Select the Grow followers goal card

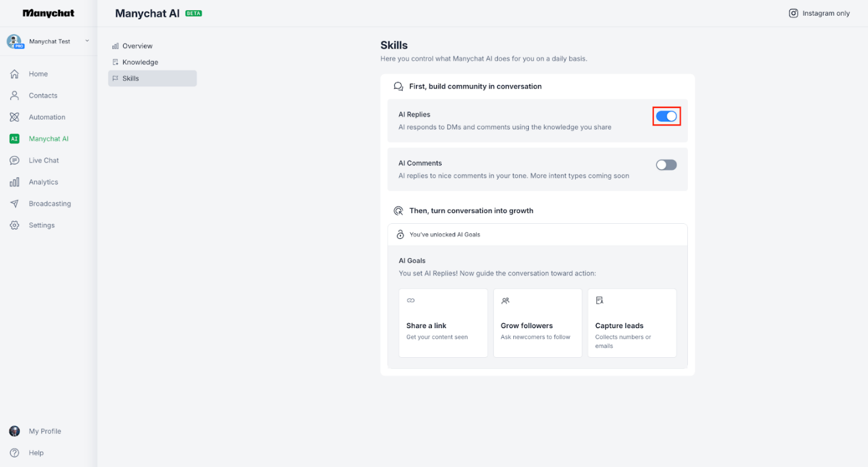537,323
